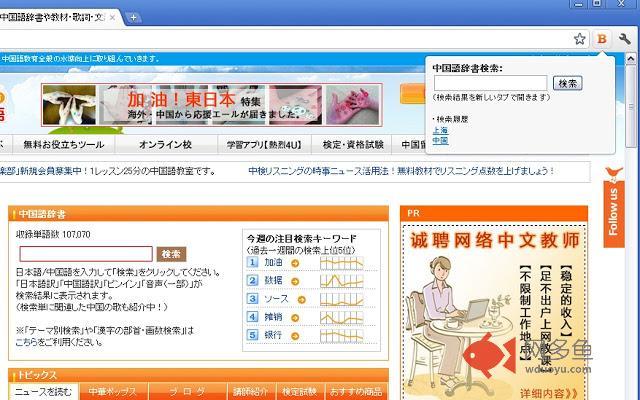Open 中国 from search history
This screenshot has height=400, width=640.
coord(440,140)
